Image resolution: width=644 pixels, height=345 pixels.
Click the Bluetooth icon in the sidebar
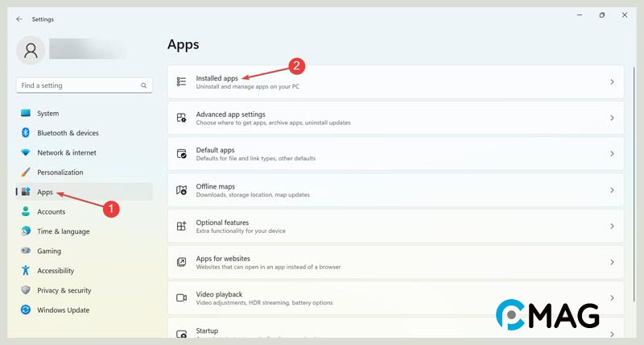pyautogui.click(x=26, y=133)
